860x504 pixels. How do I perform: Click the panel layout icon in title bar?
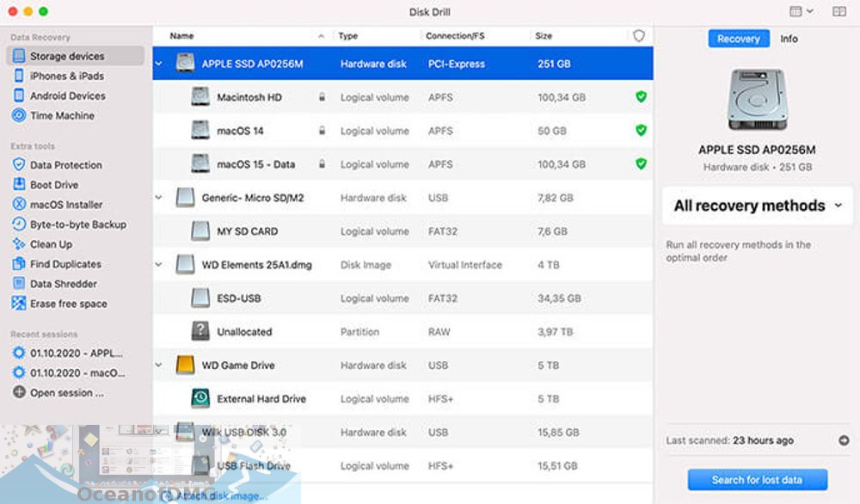(839, 11)
